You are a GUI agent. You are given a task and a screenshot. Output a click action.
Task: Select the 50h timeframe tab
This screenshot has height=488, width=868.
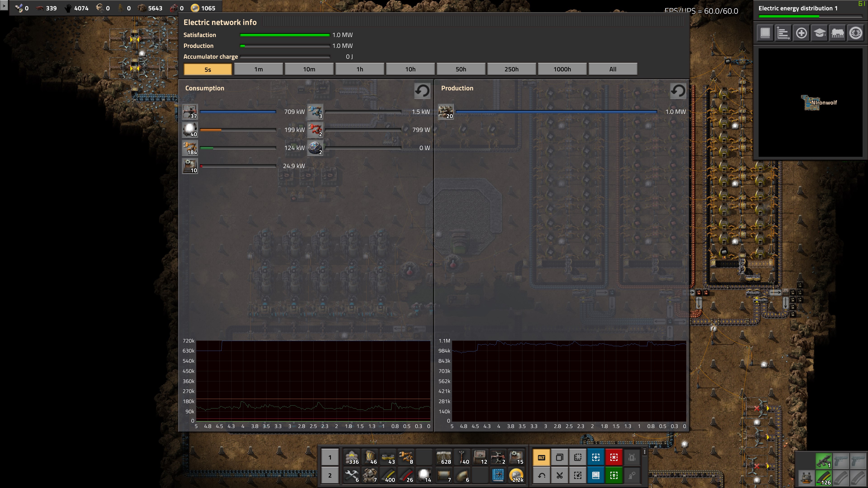click(x=461, y=69)
